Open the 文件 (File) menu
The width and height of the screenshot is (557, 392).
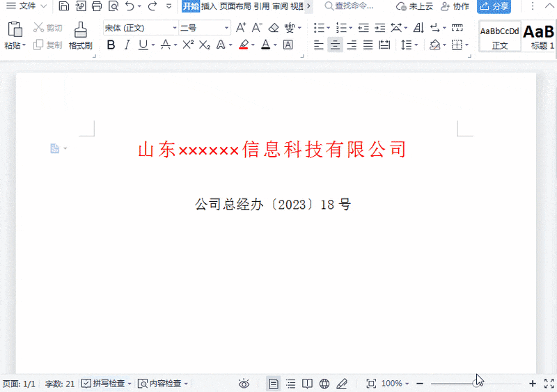(x=26, y=6)
